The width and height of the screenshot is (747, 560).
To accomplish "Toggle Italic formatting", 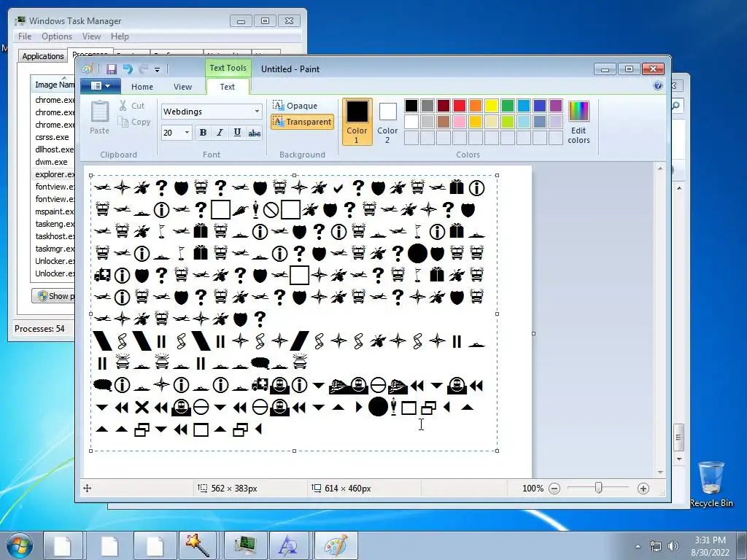I will click(x=220, y=133).
